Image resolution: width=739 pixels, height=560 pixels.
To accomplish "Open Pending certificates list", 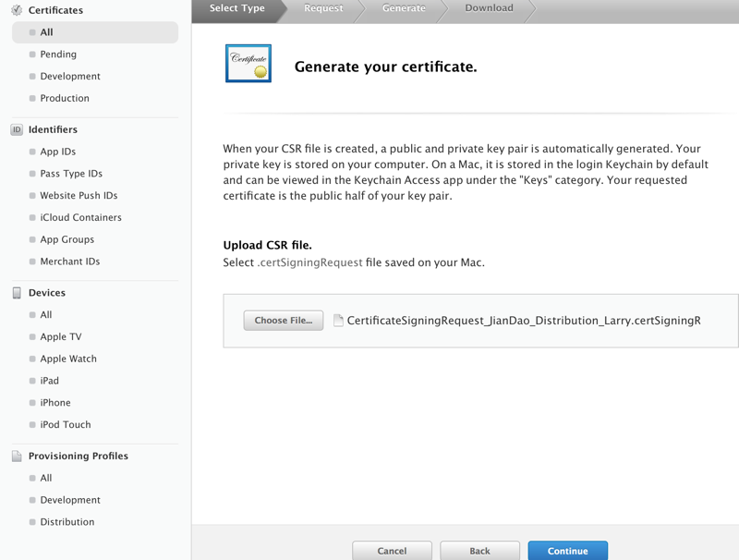I will pyautogui.click(x=58, y=55).
